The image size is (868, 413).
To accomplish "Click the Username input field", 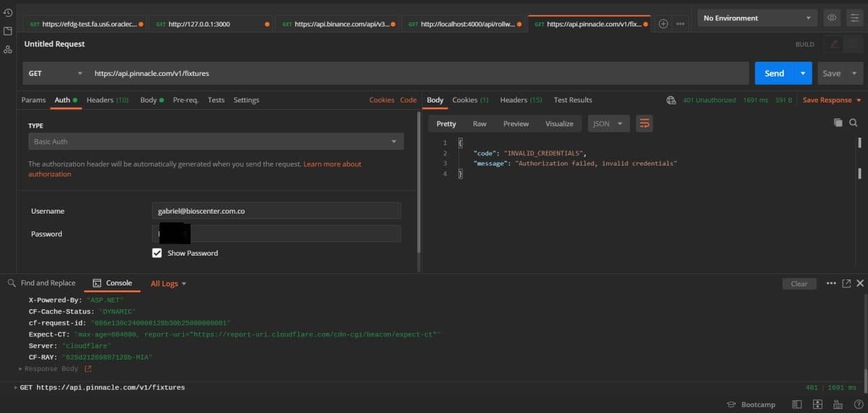I will pos(276,211).
